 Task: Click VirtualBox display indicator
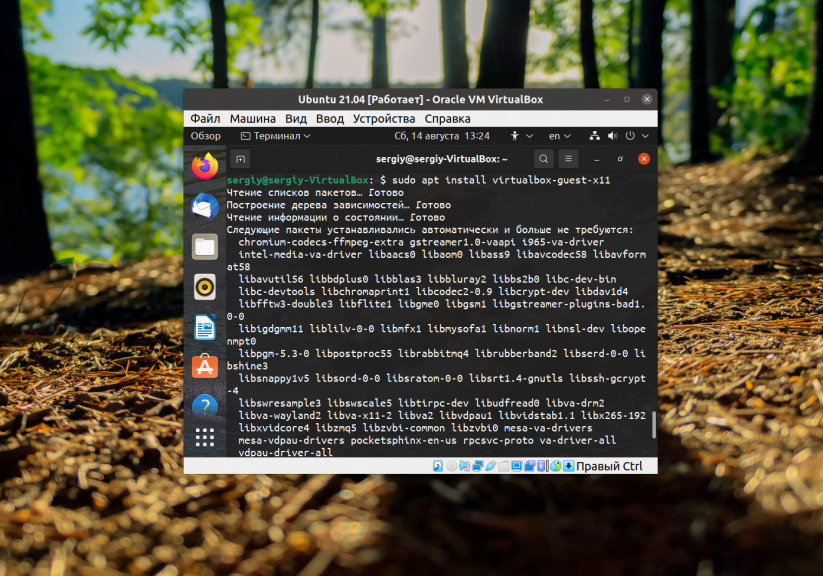point(516,466)
